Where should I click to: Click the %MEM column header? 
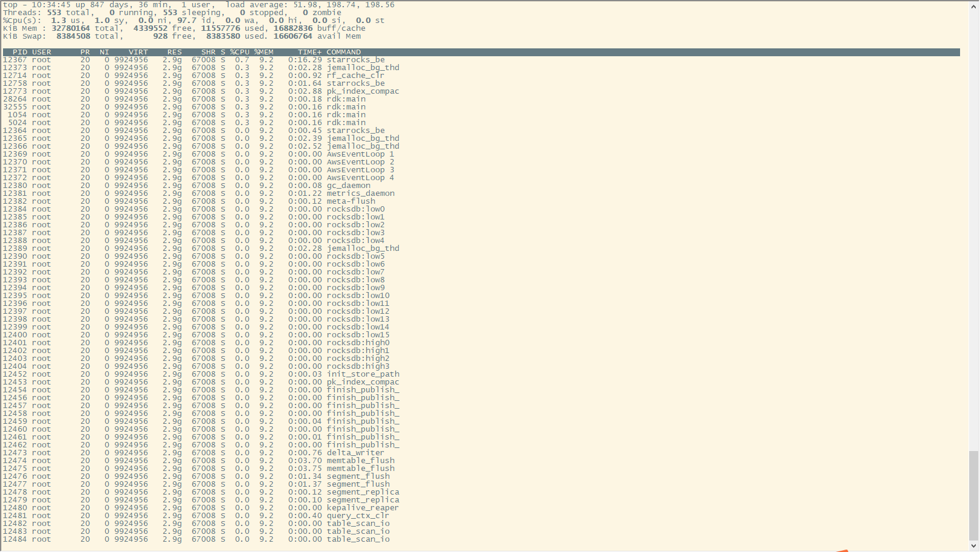264,53
